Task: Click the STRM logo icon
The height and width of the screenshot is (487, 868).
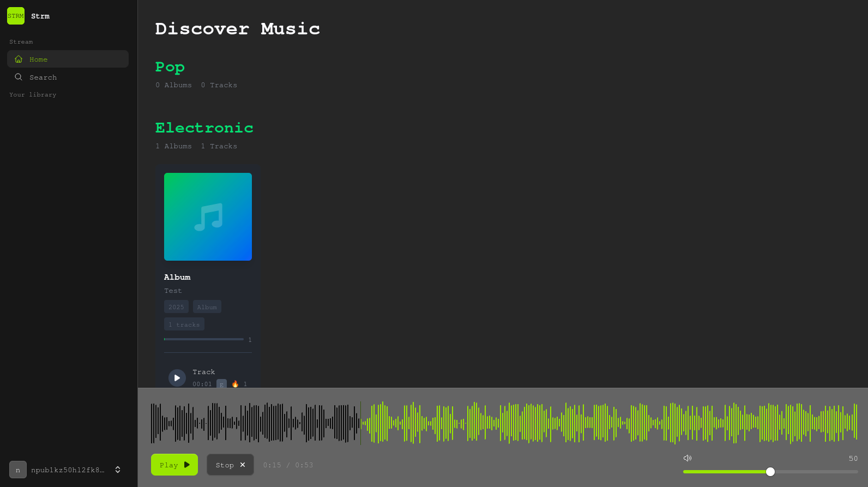Action: pyautogui.click(x=16, y=16)
